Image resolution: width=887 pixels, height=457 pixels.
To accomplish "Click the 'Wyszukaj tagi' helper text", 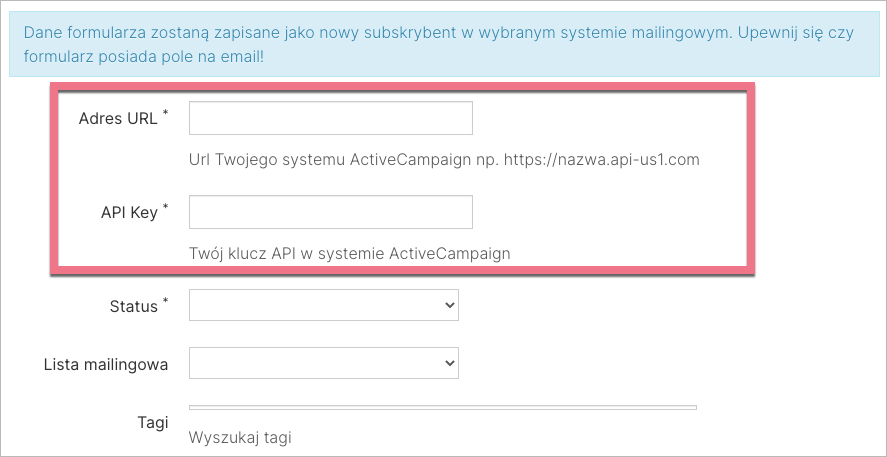I will (x=240, y=437).
